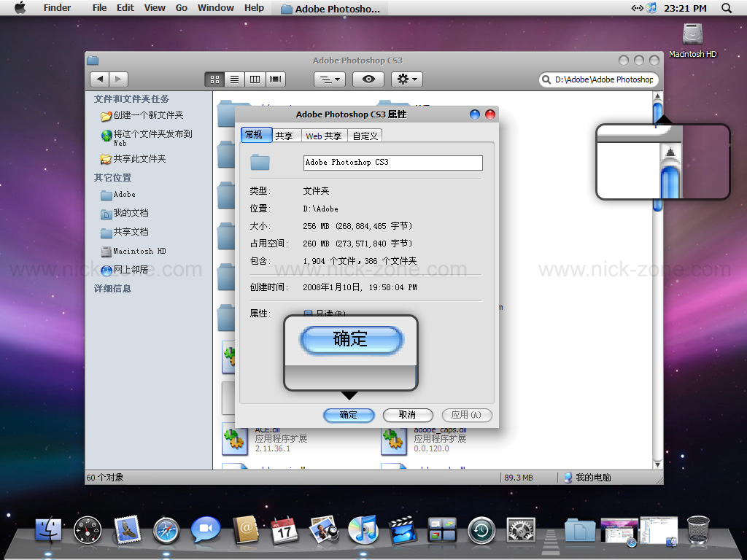The width and height of the screenshot is (747, 560).
Task: Click the iTunes icon in menu bar
Action: [651, 7]
